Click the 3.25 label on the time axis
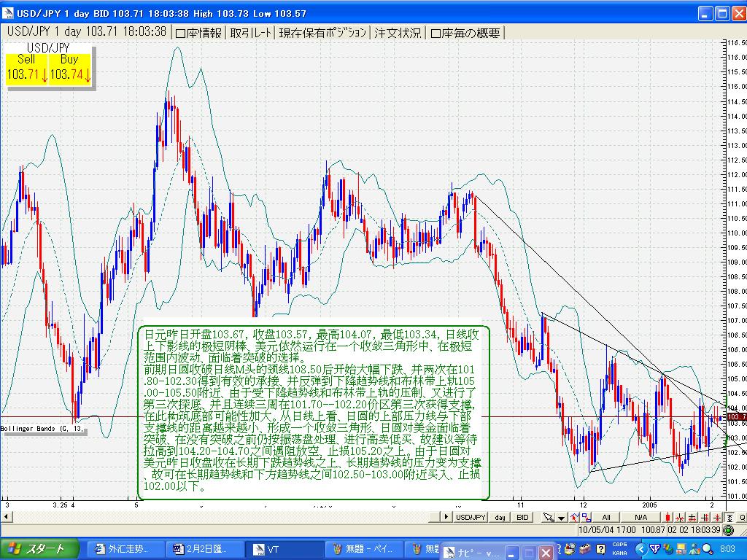Screen dimensions: 747x560 pos(60,505)
